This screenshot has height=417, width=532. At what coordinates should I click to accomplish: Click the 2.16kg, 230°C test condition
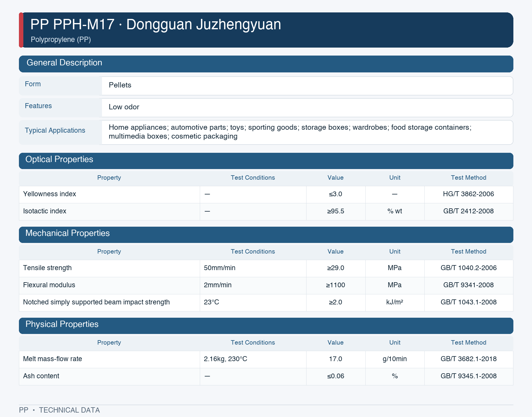coord(226,359)
